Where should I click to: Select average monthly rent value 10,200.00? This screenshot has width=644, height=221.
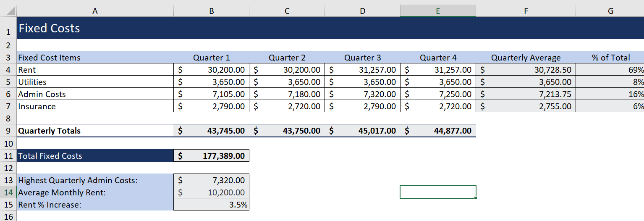pyautogui.click(x=211, y=192)
